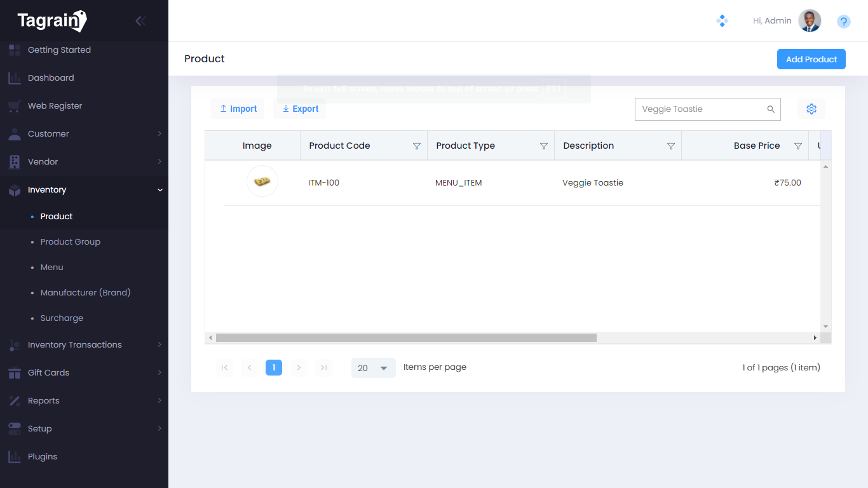Filter the Product Type column
This screenshot has height=488, width=868.
(544, 146)
